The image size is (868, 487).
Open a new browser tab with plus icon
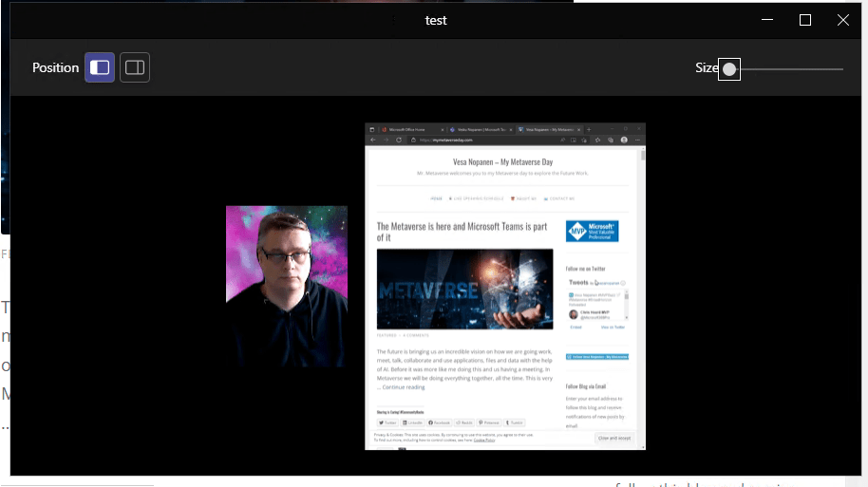pyautogui.click(x=589, y=129)
